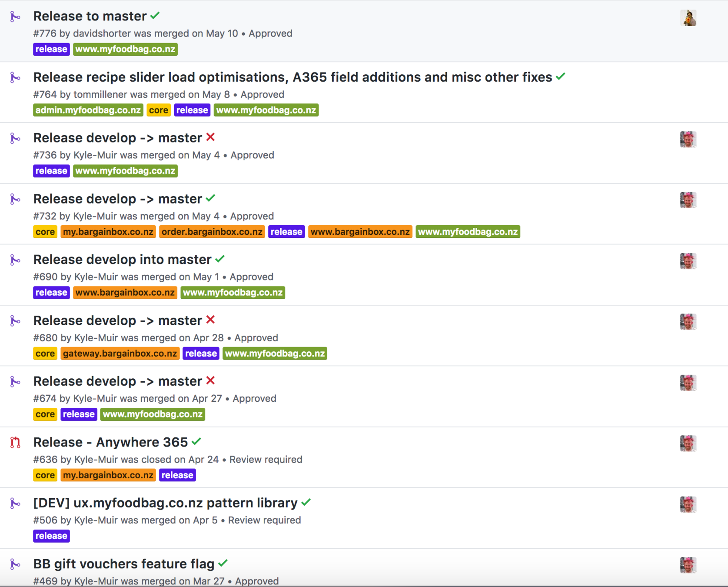Open Release develop -> master PR #680 title

coord(118,320)
